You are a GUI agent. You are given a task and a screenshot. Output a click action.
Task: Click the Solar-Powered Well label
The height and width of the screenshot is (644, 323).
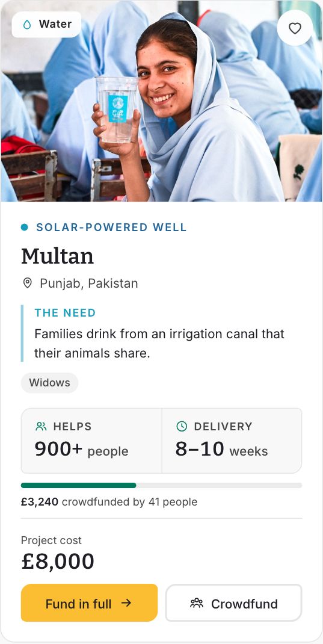tap(111, 227)
